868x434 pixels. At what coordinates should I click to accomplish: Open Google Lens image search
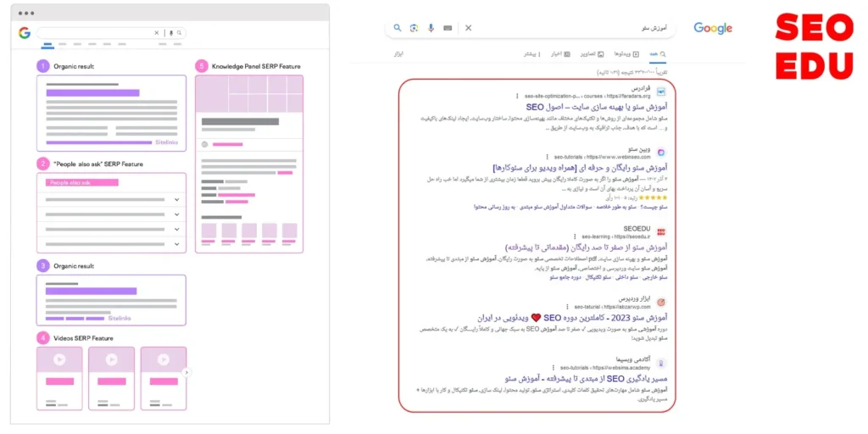pyautogui.click(x=414, y=28)
